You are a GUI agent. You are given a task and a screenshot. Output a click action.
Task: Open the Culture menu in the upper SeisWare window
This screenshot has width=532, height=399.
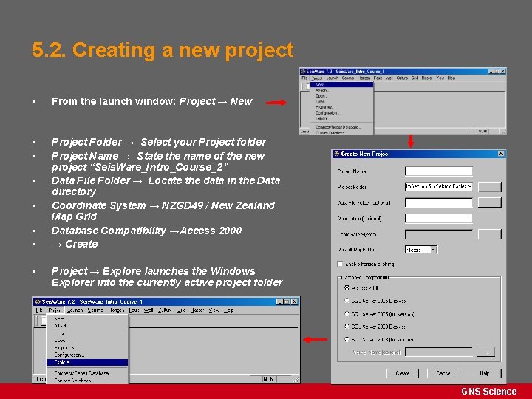click(x=402, y=78)
